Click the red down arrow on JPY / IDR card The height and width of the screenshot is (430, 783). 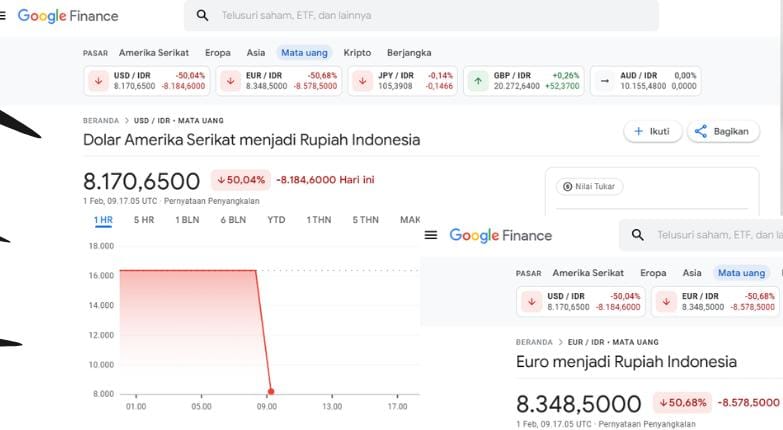363,80
